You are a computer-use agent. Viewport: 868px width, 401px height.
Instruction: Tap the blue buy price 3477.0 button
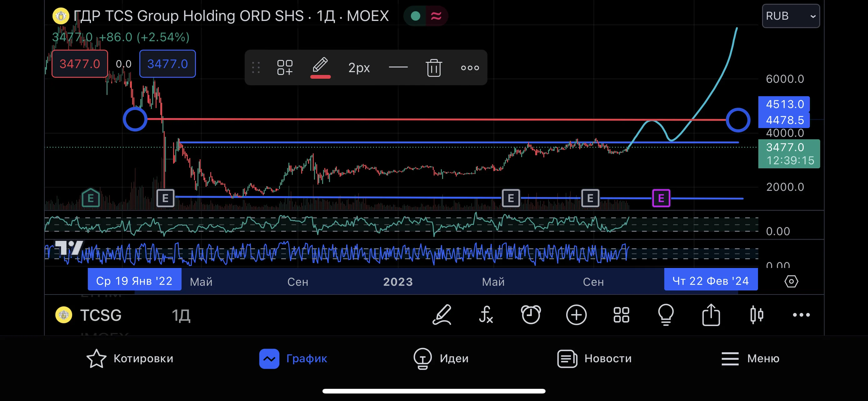click(x=167, y=64)
